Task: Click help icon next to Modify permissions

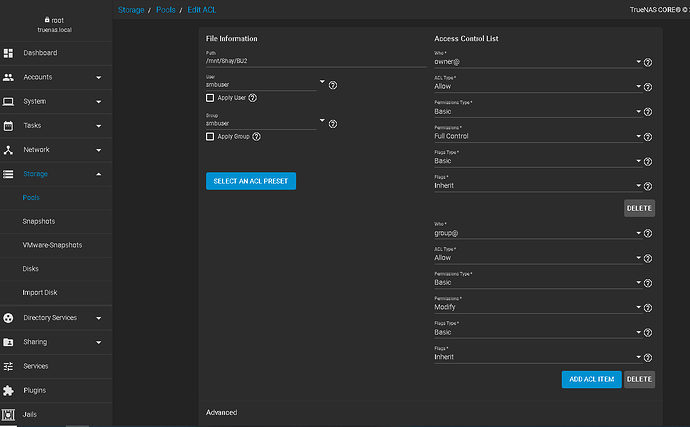Action: (648, 308)
